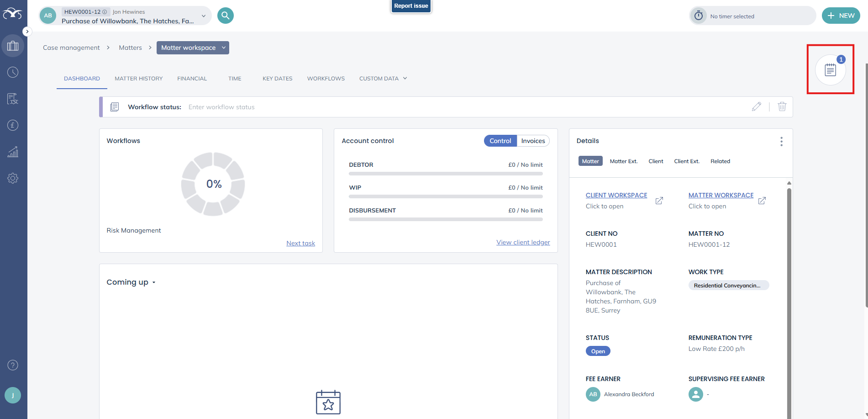Switch to the Matter History tab
This screenshot has height=419, width=868.
pos(138,79)
